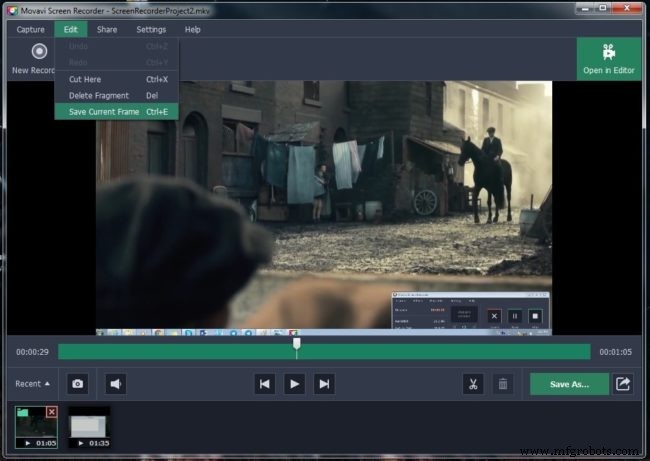Mute audio with the speaker icon
Viewport: 650px width, 461px height.
pos(116,384)
